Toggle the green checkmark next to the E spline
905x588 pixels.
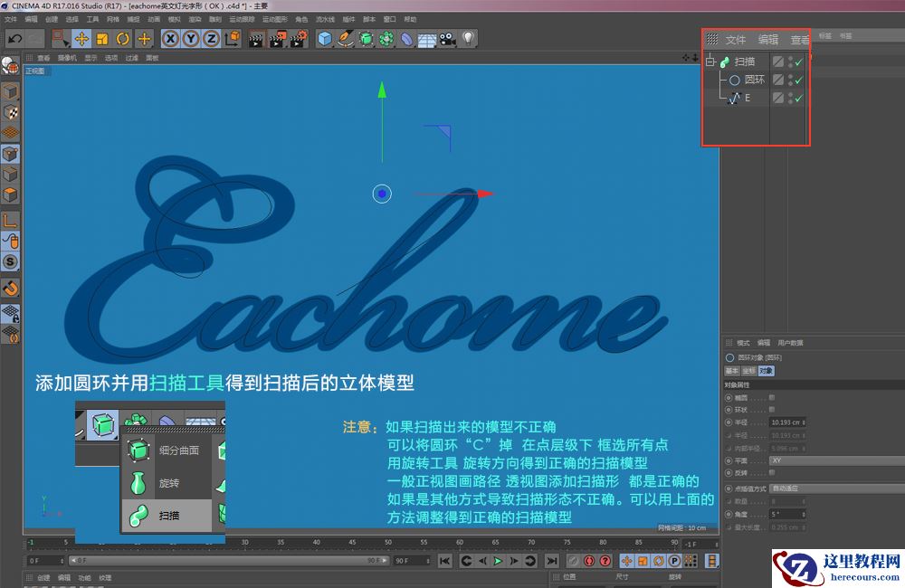800,98
